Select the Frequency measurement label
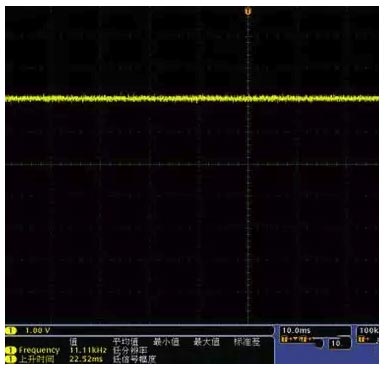Viewport: 385px width, 369px height. (x=39, y=350)
